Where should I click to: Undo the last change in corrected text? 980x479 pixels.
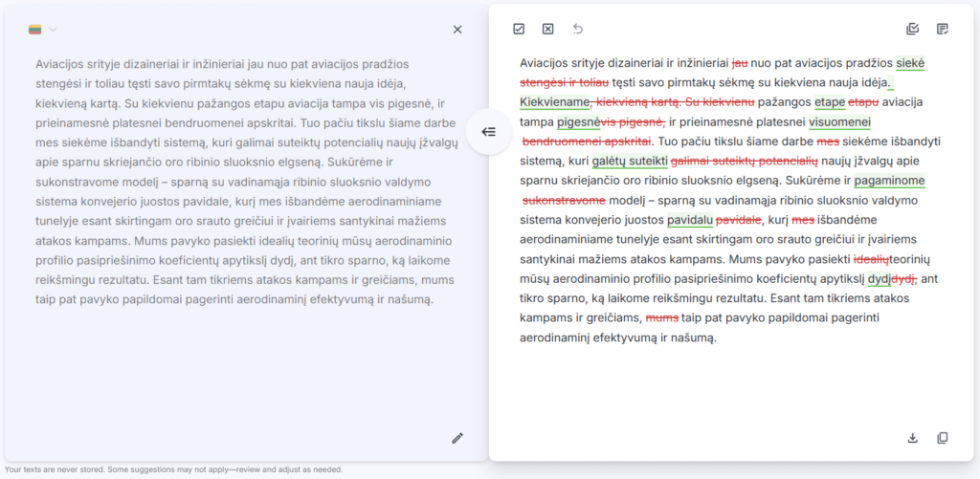(577, 29)
